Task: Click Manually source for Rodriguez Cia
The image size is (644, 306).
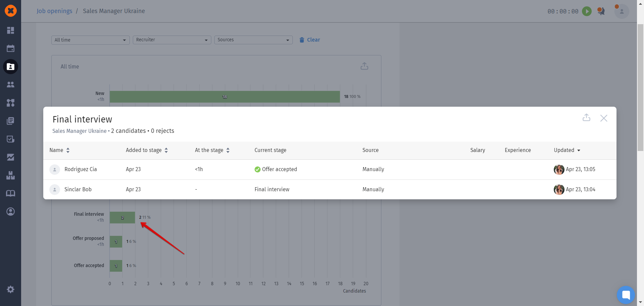Action: pos(373,169)
